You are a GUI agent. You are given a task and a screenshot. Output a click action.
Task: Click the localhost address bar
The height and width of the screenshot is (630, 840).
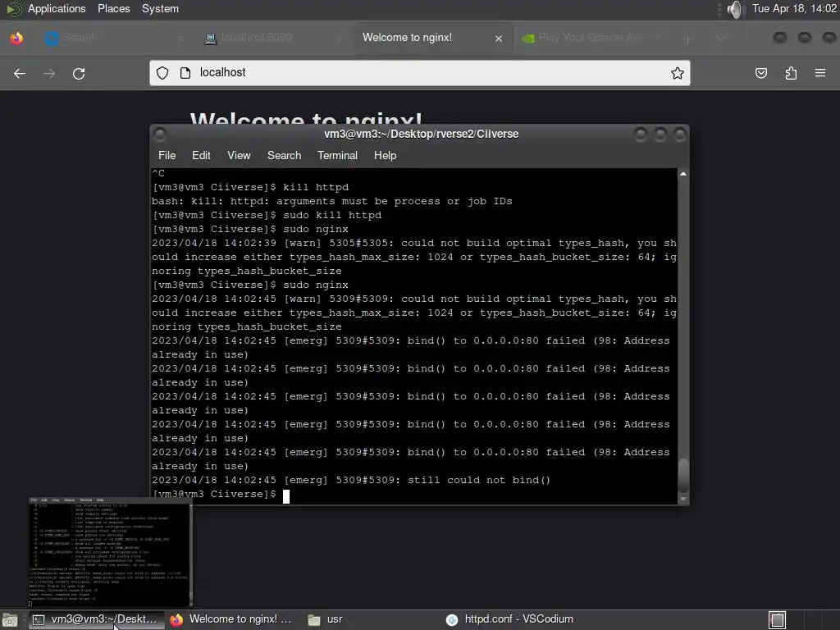419,73
